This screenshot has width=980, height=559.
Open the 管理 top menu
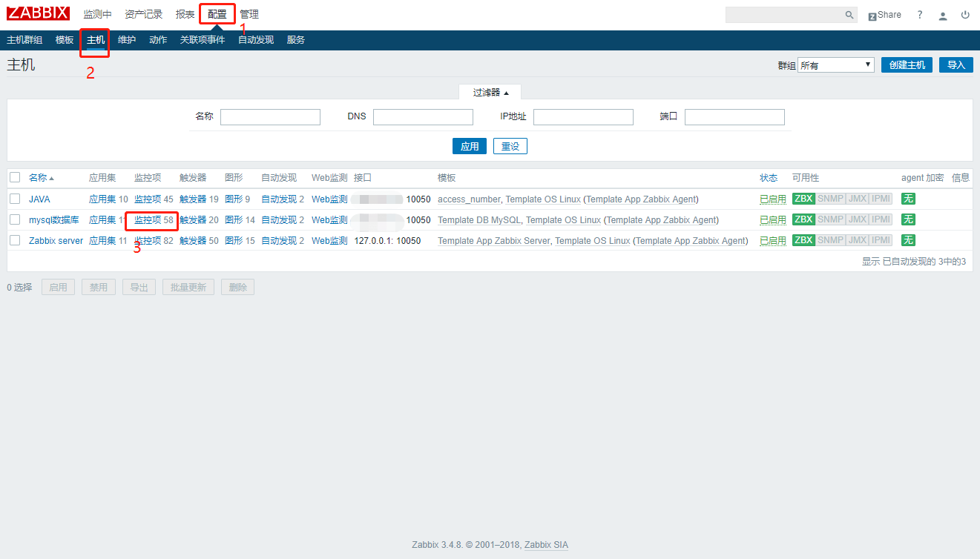click(249, 14)
